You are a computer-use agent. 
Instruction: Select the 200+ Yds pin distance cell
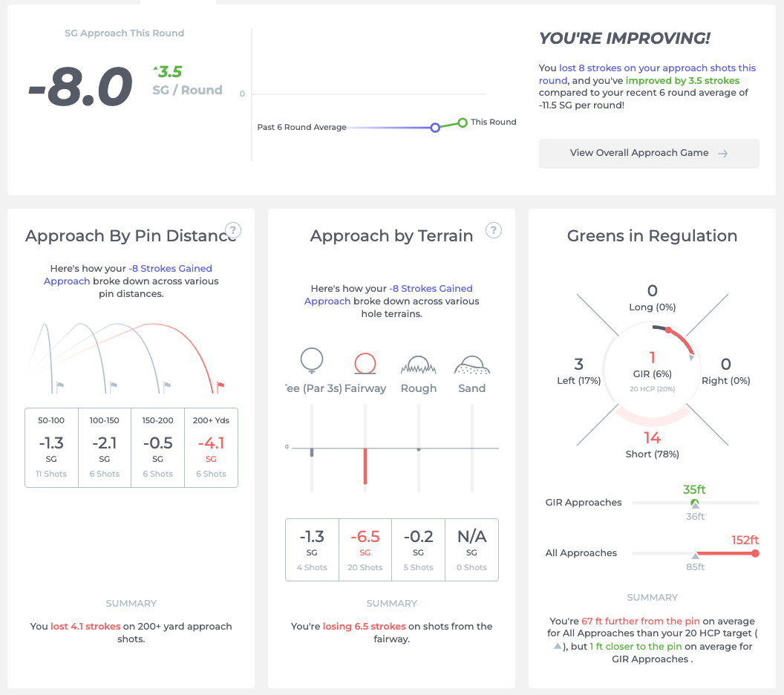(x=211, y=448)
